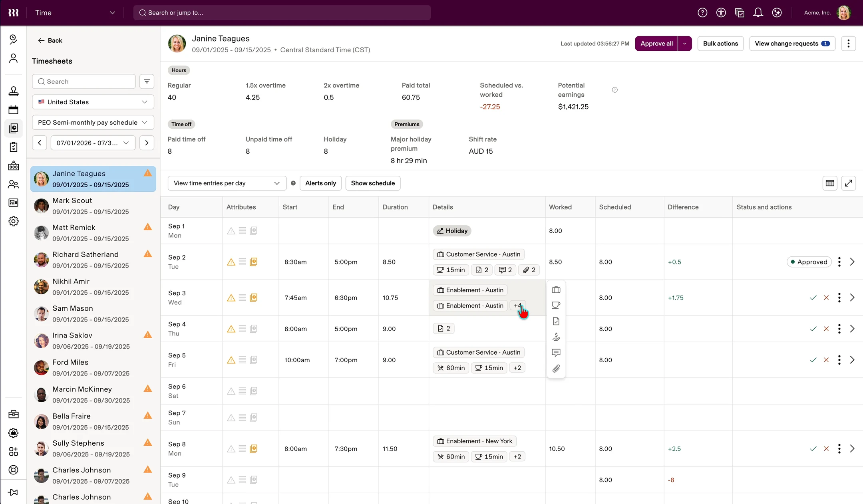This screenshot has height=504, width=863.
Task: Go to next pay period arrow
Action: click(147, 143)
